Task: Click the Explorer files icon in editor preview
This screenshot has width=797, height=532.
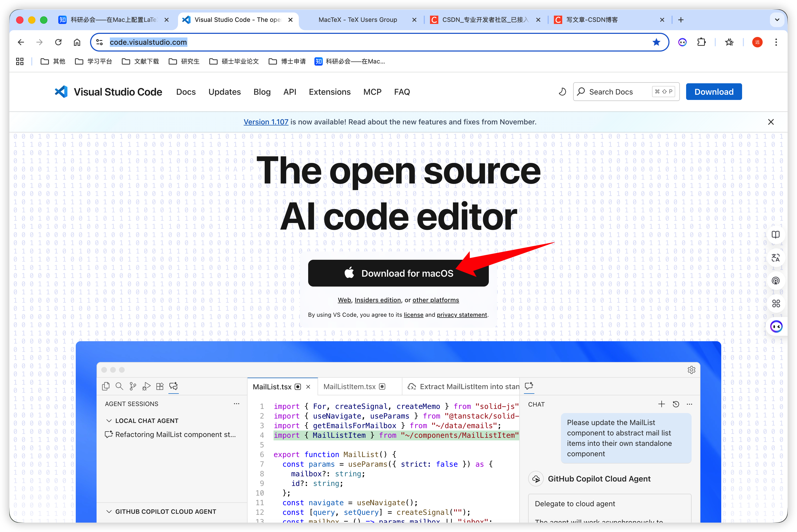Action: (x=106, y=386)
